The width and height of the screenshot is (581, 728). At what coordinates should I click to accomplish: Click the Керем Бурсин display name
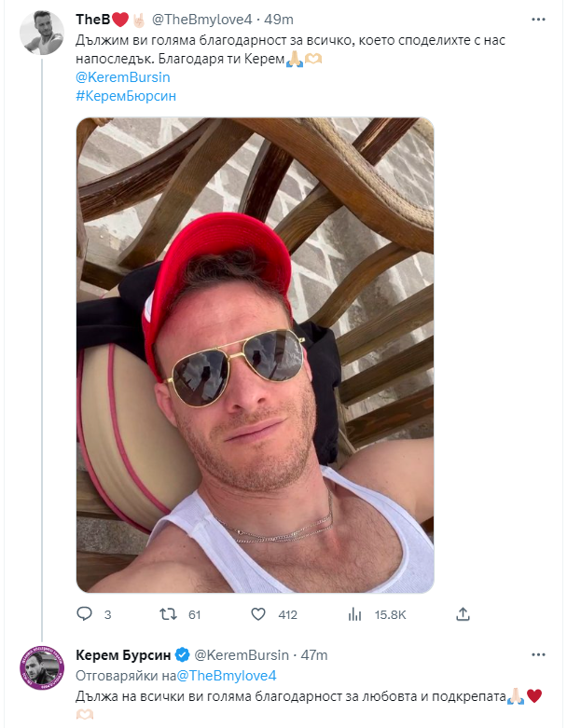[x=125, y=656]
